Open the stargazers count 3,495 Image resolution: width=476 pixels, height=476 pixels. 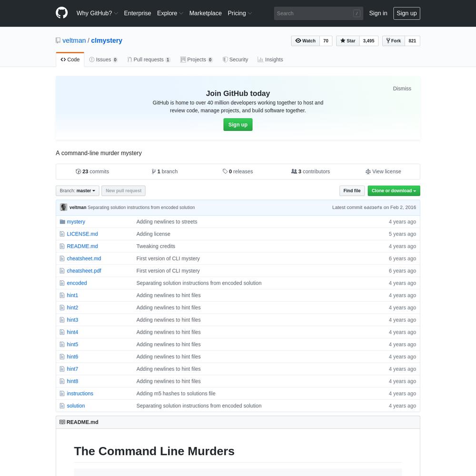tap(369, 40)
